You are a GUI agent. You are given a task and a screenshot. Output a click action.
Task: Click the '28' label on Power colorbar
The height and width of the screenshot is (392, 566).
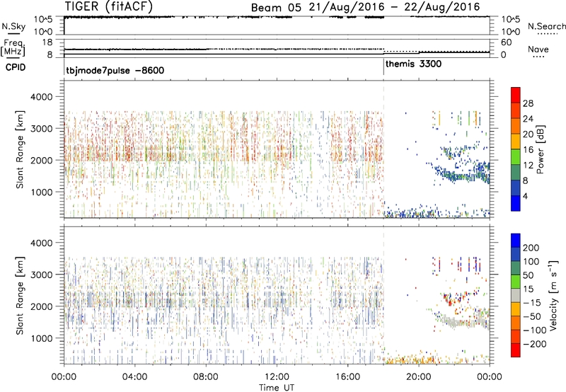528,103
